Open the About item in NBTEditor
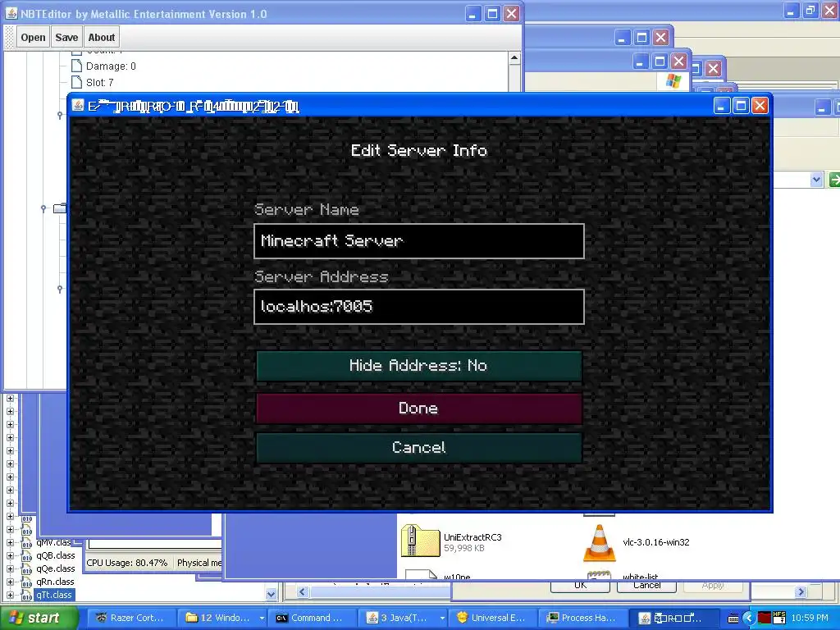Screen dimensions: 840x630 (x=101, y=38)
